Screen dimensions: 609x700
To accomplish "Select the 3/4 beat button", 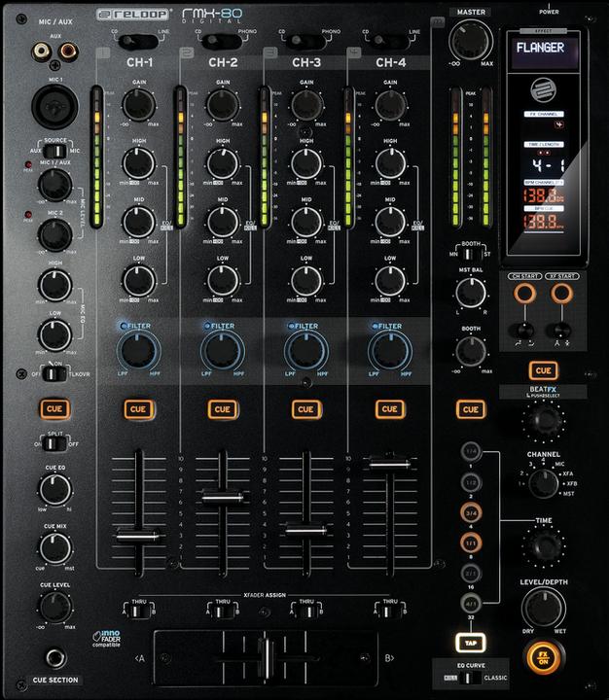I will click(471, 513).
